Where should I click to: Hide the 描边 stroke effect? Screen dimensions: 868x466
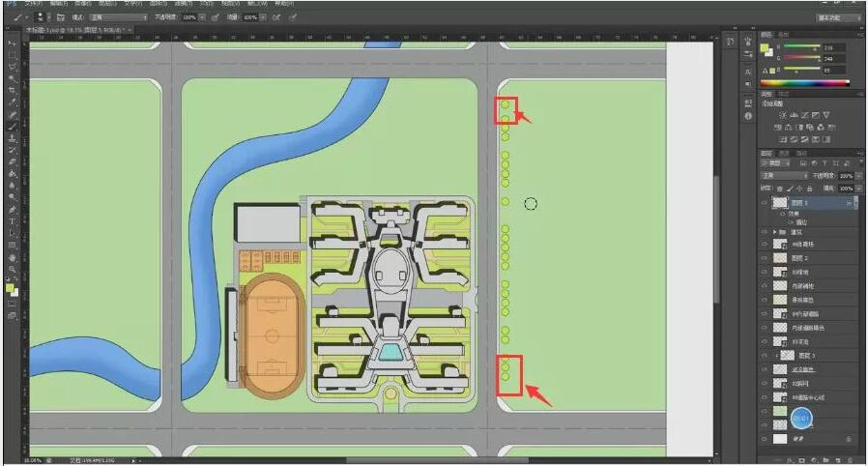pyautogui.click(x=791, y=222)
